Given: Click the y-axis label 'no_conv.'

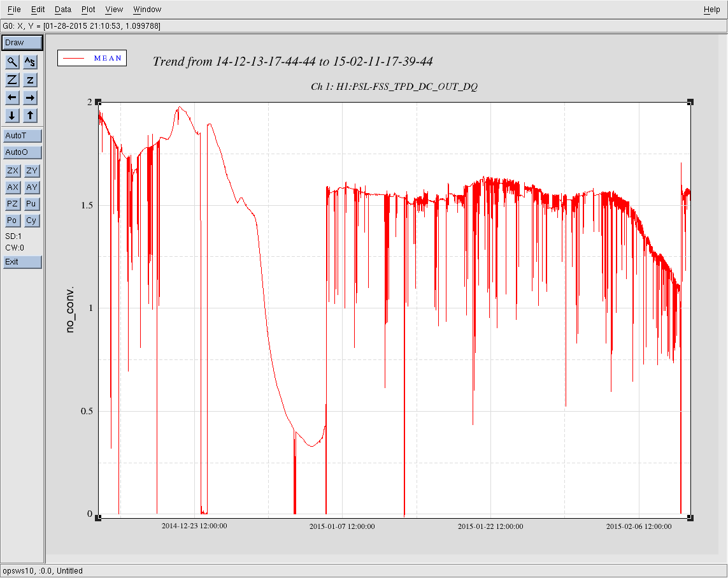Looking at the screenshot, I should [69, 310].
